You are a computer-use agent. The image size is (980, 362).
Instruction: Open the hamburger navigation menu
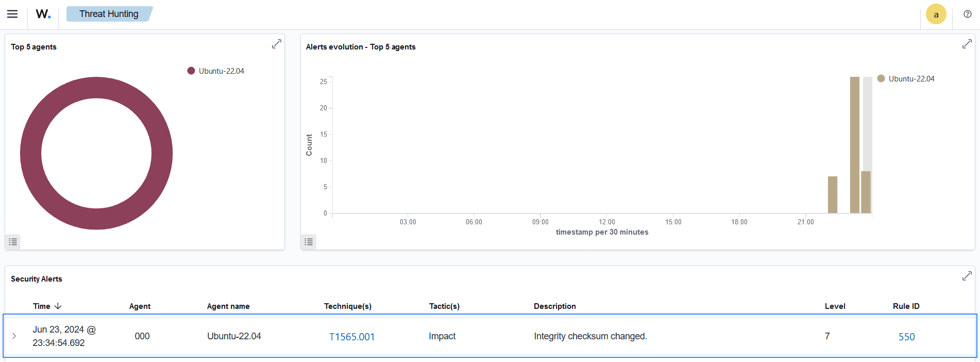coord(12,14)
